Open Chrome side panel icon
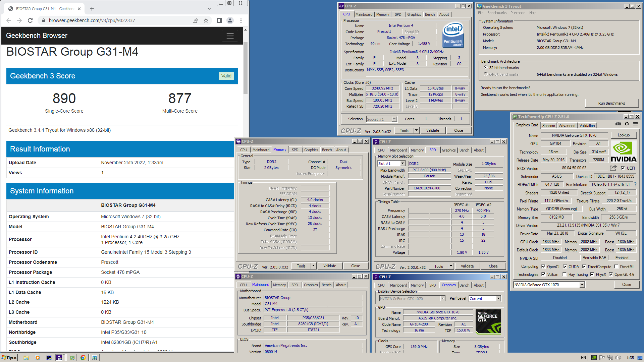 pos(219,20)
